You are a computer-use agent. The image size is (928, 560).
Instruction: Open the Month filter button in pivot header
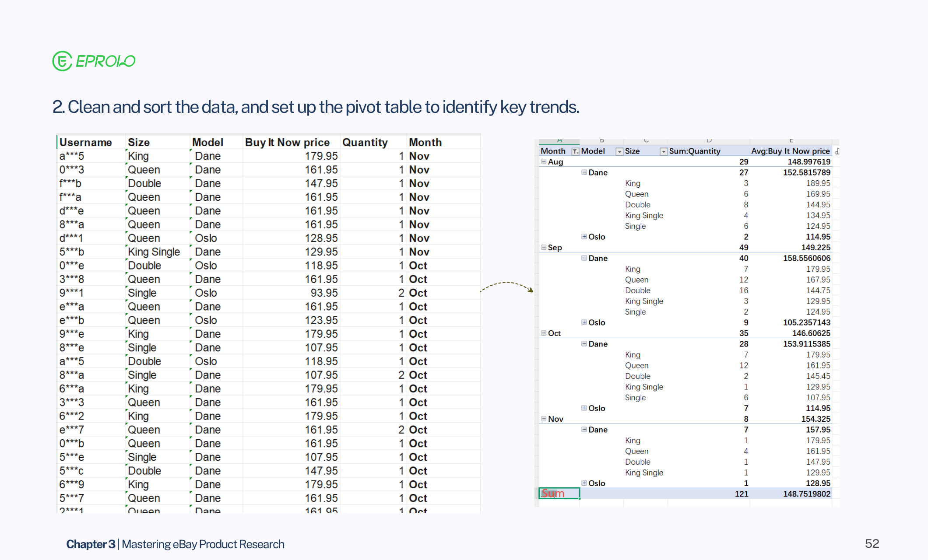[x=575, y=151]
